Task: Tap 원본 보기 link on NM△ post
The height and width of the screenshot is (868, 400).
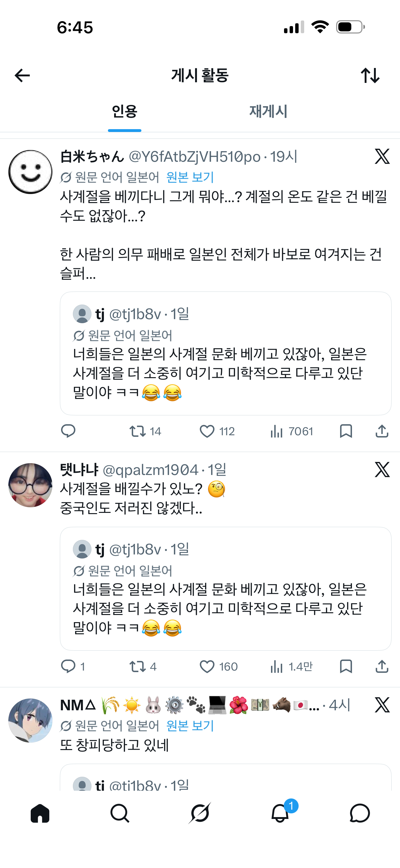Action: pos(190,726)
